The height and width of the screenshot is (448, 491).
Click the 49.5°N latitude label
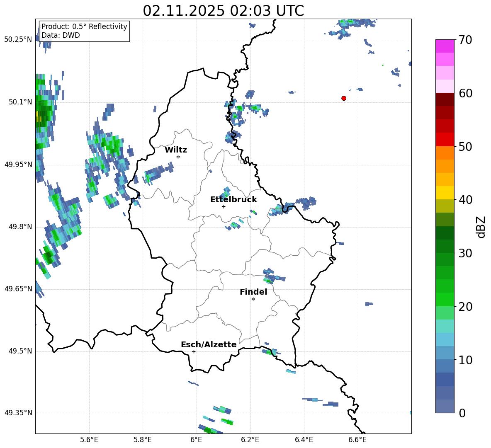[20, 351]
